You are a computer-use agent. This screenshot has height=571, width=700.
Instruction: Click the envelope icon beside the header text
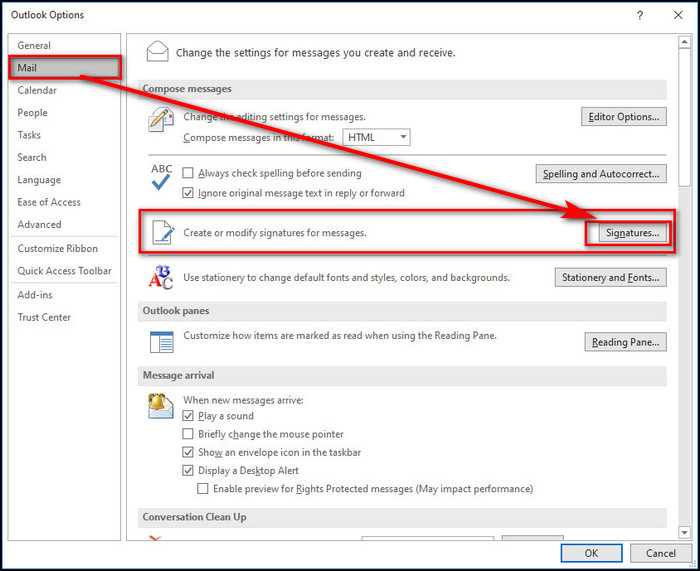point(157,51)
